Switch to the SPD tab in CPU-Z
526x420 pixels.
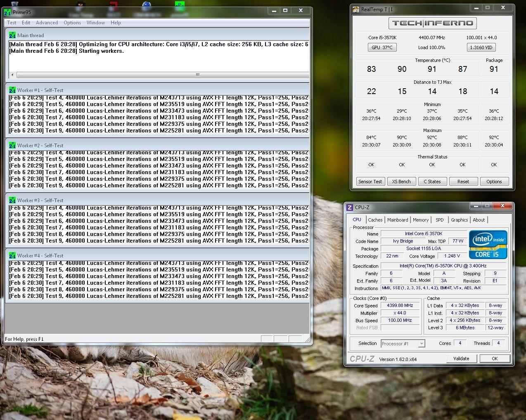pos(440,220)
